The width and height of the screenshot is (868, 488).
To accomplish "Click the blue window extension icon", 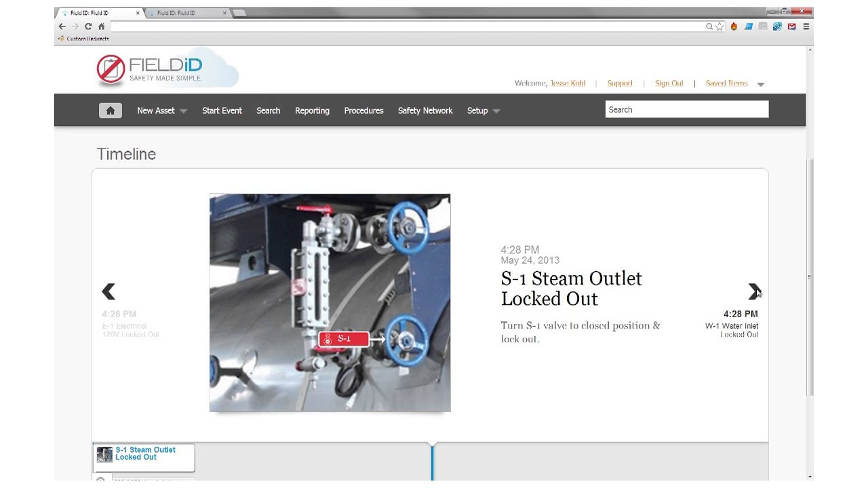I will pyautogui.click(x=749, y=26).
